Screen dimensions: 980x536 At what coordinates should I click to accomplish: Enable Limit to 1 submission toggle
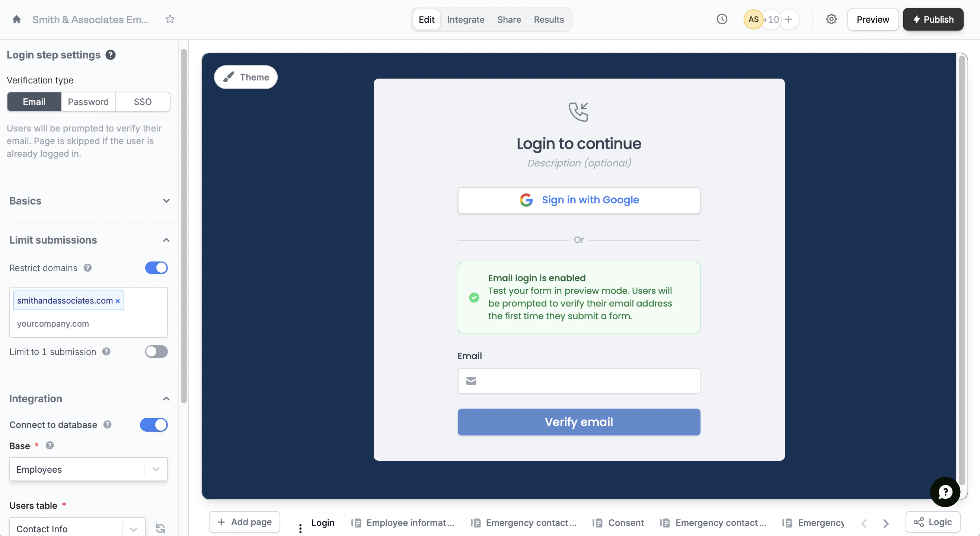click(x=156, y=352)
